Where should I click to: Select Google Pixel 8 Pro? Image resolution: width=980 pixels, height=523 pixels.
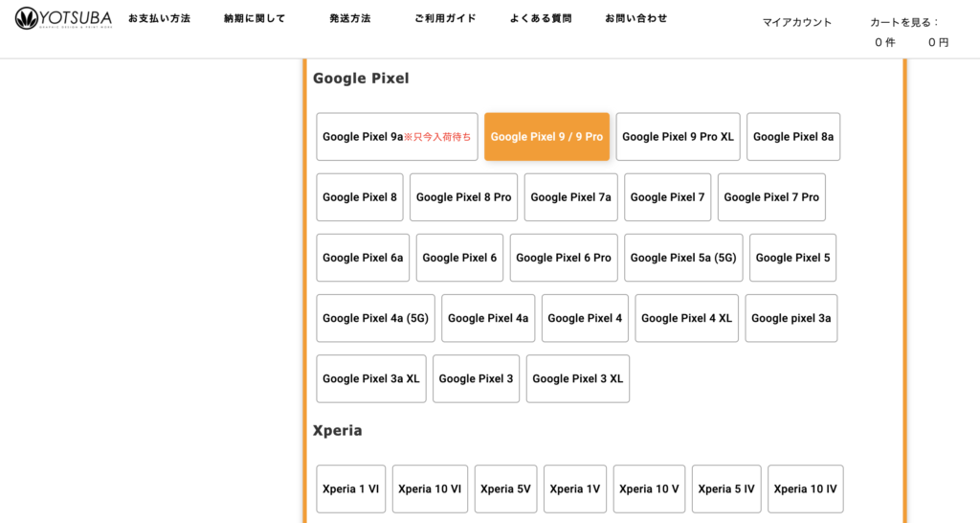pos(464,197)
